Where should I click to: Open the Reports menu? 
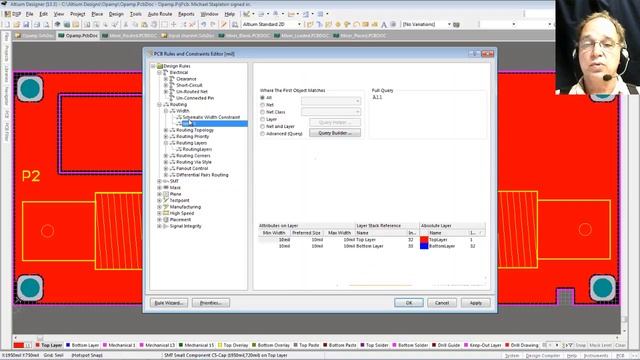point(186,14)
